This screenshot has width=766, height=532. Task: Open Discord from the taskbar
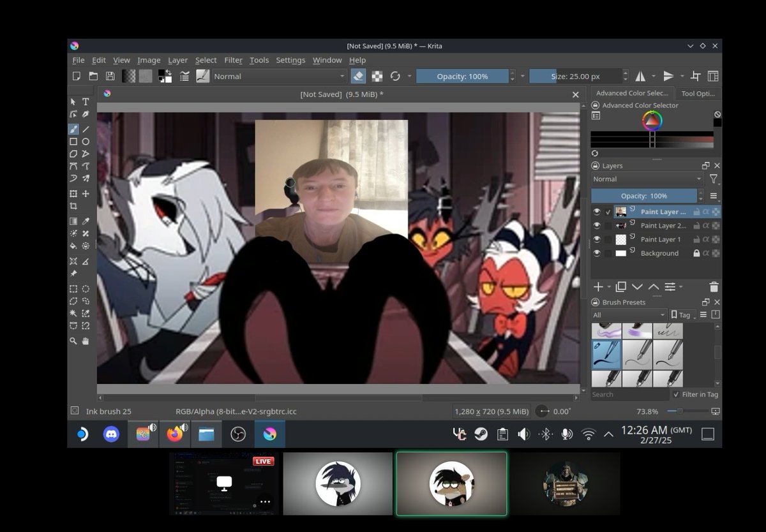tap(111, 434)
